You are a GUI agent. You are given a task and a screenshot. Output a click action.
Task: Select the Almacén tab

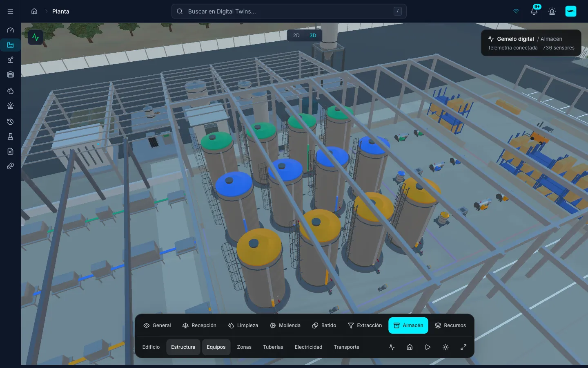408,325
